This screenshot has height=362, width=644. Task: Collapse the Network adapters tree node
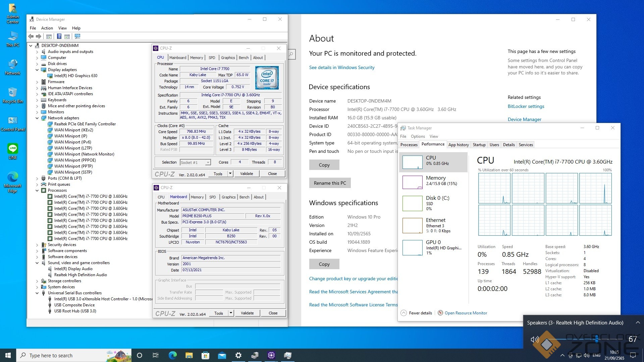[x=37, y=118]
